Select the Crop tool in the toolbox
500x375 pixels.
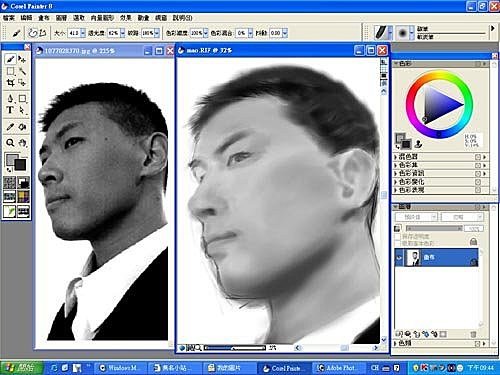tap(10, 82)
